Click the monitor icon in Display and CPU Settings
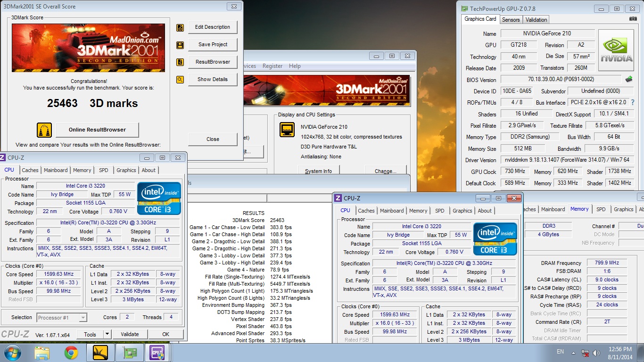 [287, 130]
